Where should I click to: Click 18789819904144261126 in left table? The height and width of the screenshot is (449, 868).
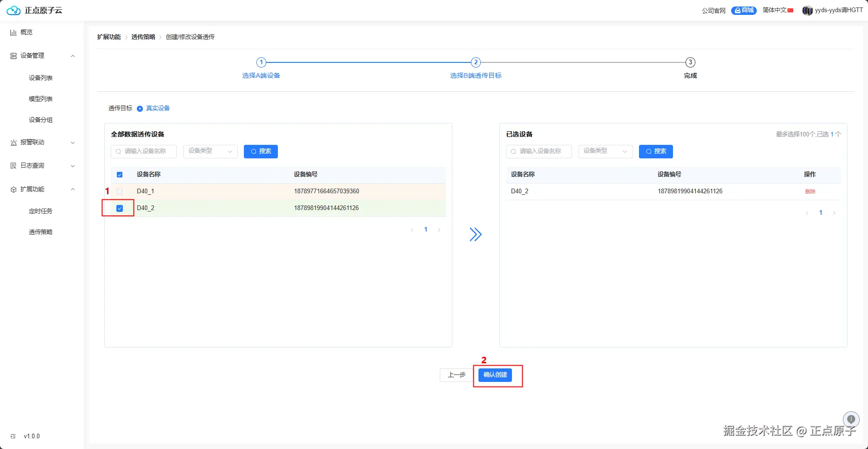tap(327, 208)
